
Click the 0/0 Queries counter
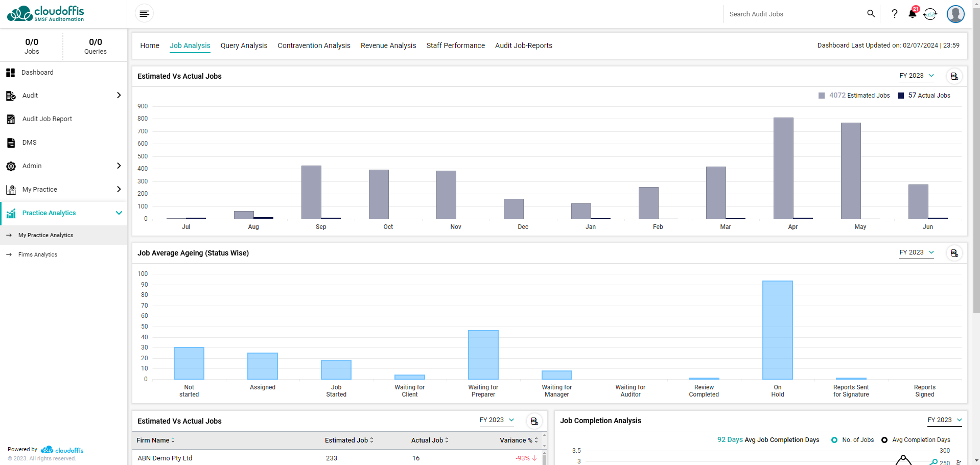coord(96,46)
